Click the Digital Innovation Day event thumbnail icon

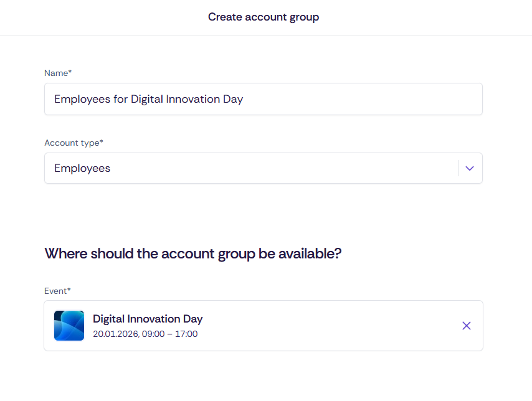click(69, 325)
